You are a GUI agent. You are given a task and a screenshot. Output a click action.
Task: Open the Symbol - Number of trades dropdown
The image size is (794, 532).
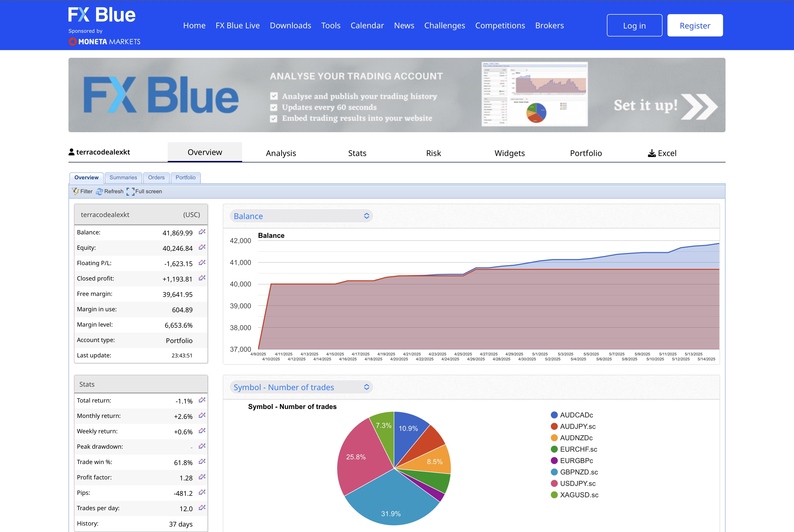pyautogui.click(x=301, y=387)
